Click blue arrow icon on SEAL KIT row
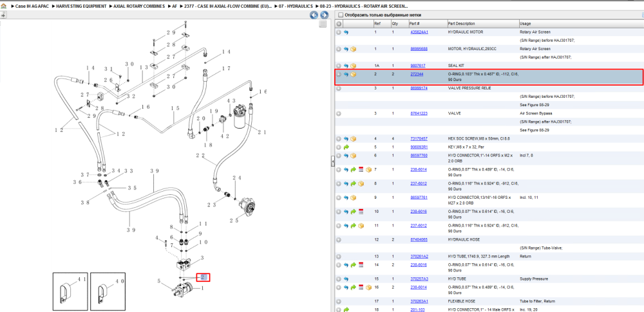Screen dimensions: 644x312 pos(346,66)
